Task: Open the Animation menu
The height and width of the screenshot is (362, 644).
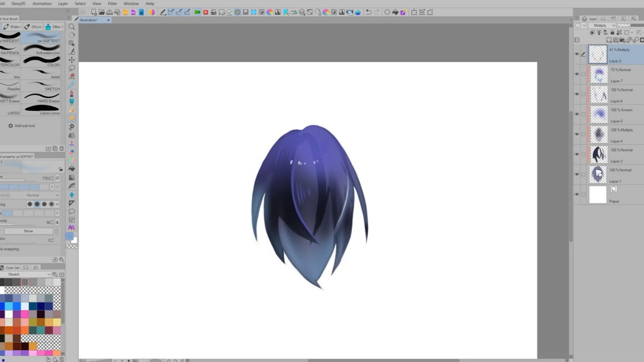Action: coord(42,3)
